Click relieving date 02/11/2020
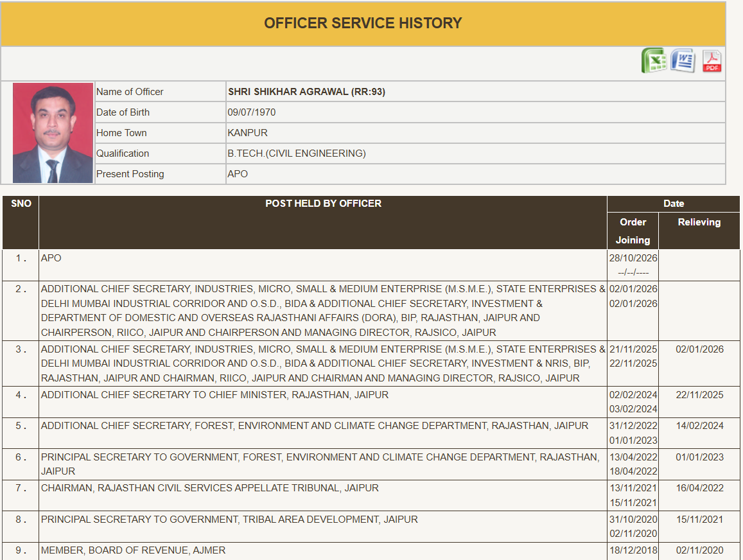This screenshot has height=560, width=743. pyautogui.click(x=699, y=550)
